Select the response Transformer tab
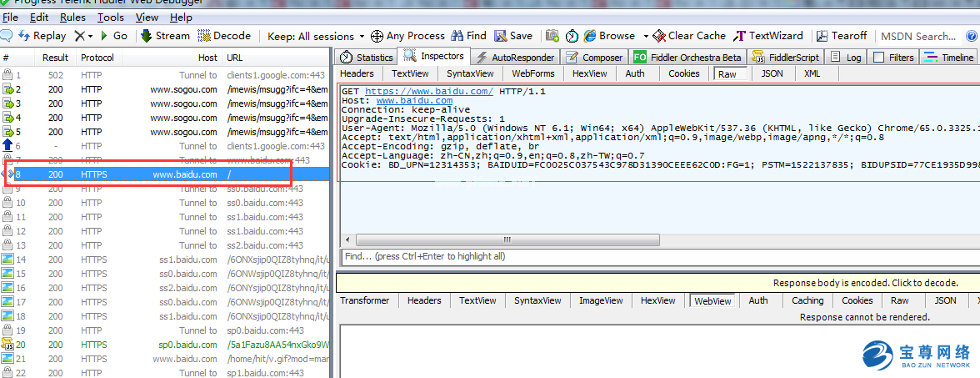980x378 pixels. point(364,300)
